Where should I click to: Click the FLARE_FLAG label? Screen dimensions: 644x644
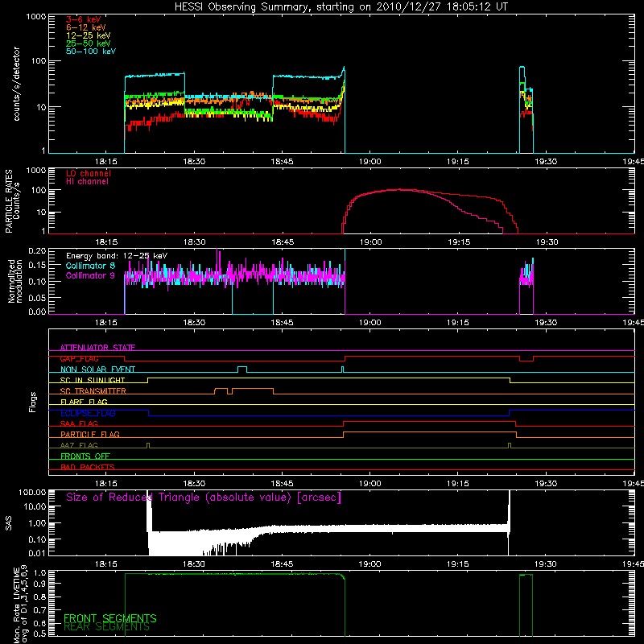click(x=84, y=402)
